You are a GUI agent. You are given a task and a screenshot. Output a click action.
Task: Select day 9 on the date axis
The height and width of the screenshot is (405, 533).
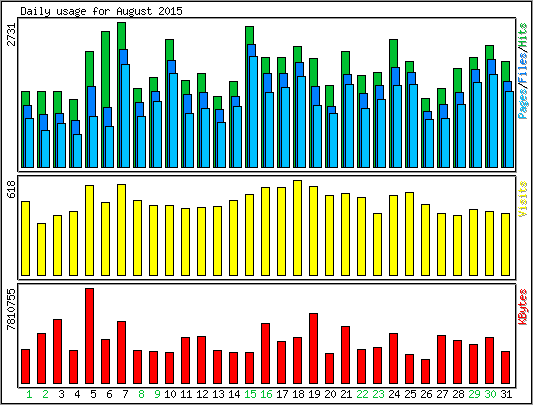(x=157, y=394)
